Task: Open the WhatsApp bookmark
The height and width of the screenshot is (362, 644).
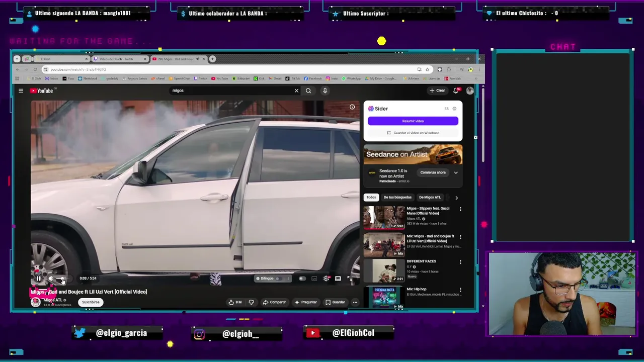Action: tap(351, 78)
